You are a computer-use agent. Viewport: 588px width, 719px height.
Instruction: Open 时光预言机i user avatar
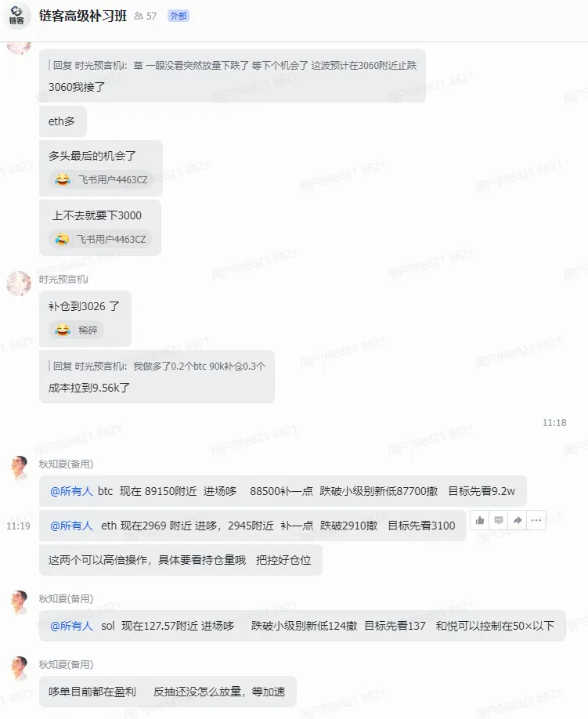tap(19, 283)
